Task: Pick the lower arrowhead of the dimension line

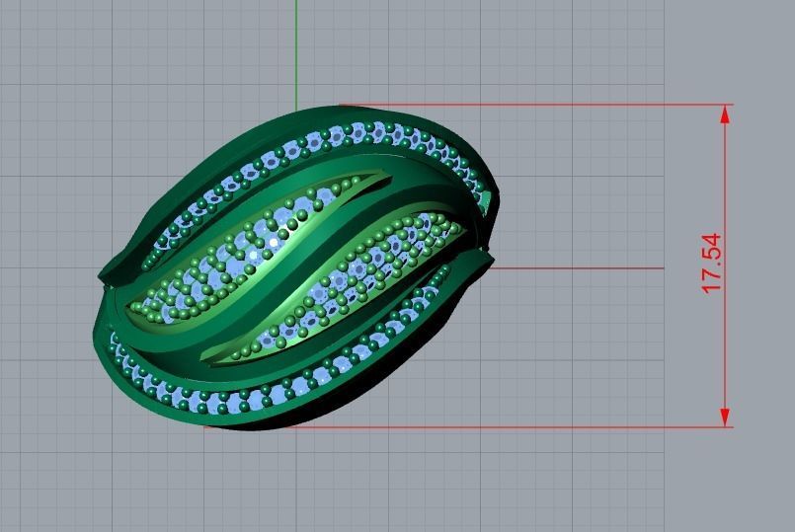Action: (725, 418)
